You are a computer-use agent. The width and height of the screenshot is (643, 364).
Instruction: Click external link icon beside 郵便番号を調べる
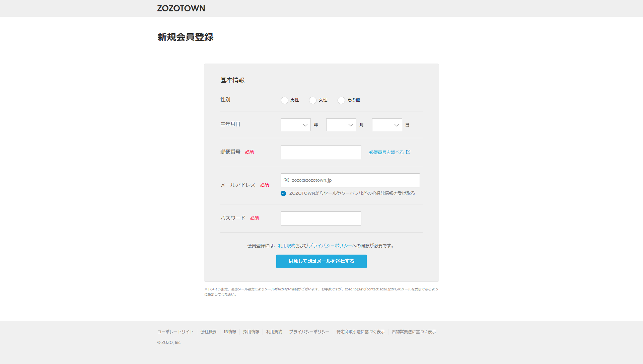408,152
